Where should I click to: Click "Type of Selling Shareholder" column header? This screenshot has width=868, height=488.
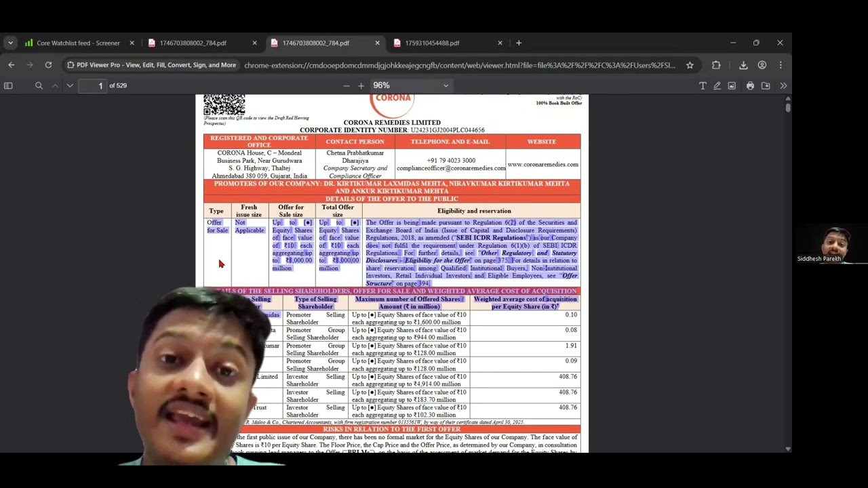click(x=315, y=303)
